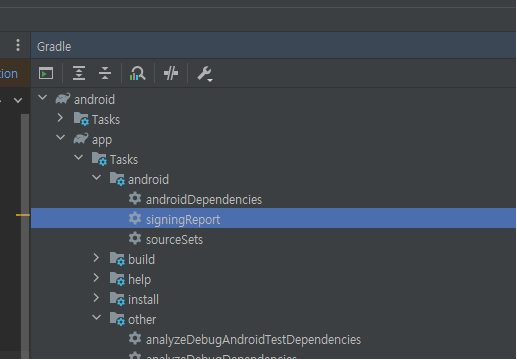The width and height of the screenshot is (517, 360).
Task: Expand the top-level Tasks folder
Action: 60,118
